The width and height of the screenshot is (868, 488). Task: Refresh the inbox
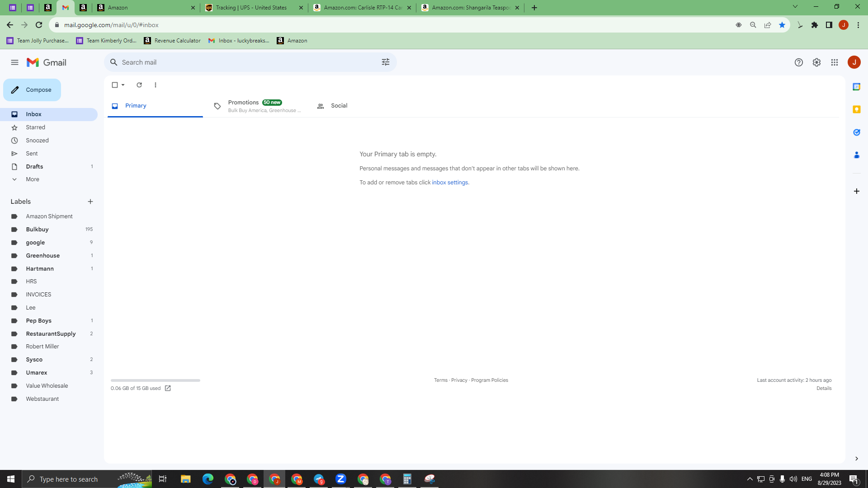click(139, 85)
